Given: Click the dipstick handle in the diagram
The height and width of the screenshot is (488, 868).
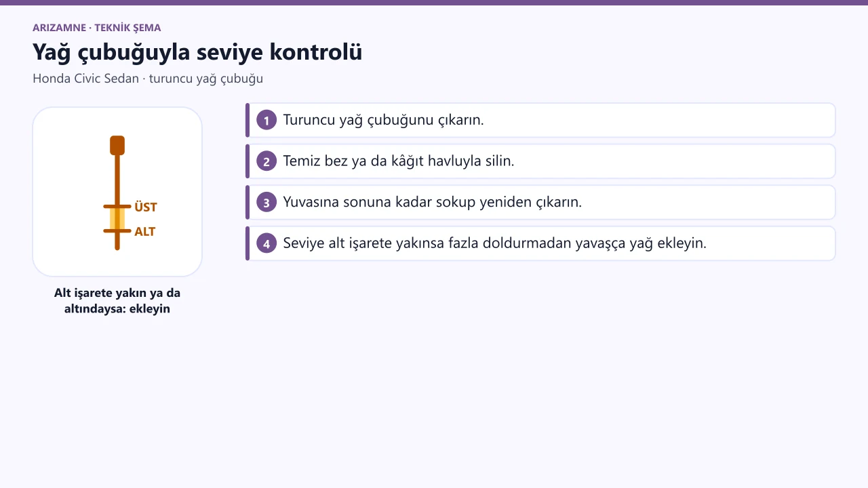Looking at the screenshot, I should (117, 145).
